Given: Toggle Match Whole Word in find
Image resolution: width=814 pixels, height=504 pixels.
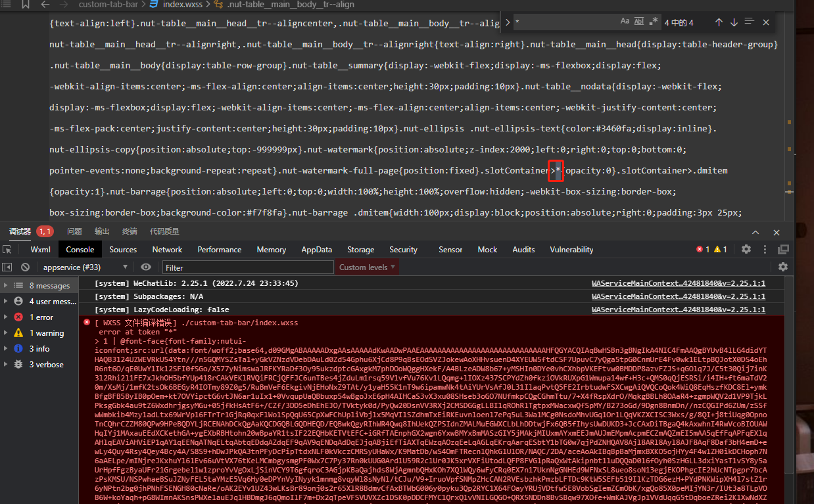Looking at the screenshot, I should pyautogui.click(x=639, y=22).
